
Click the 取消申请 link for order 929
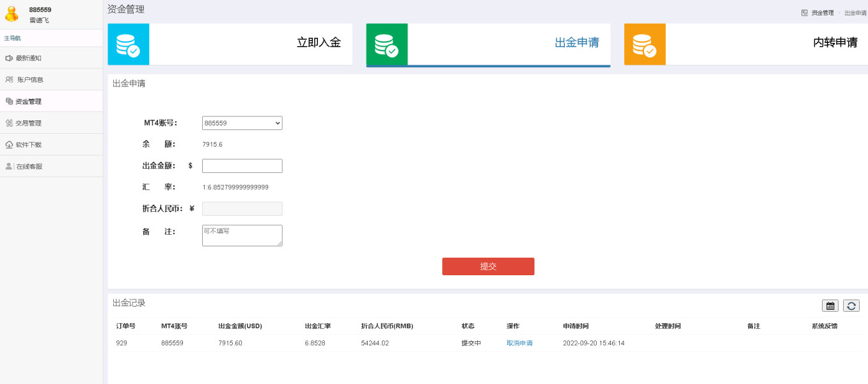tap(519, 343)
